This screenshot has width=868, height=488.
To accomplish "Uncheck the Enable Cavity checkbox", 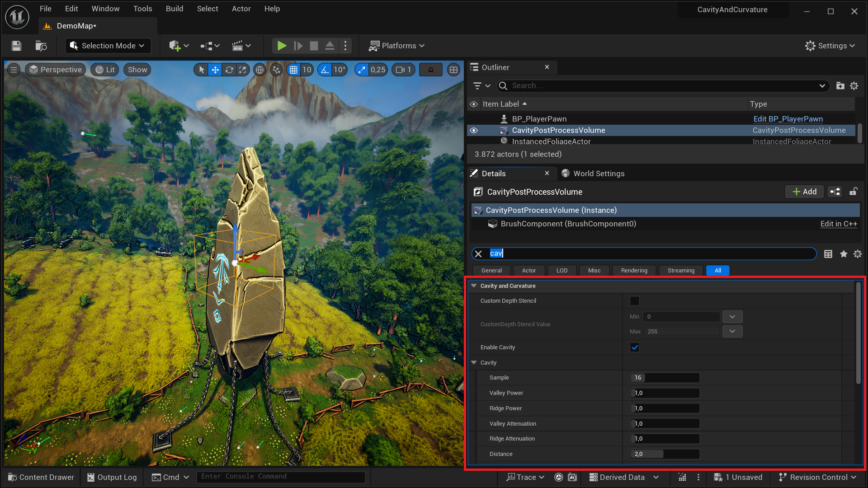I will click(635, 347).
